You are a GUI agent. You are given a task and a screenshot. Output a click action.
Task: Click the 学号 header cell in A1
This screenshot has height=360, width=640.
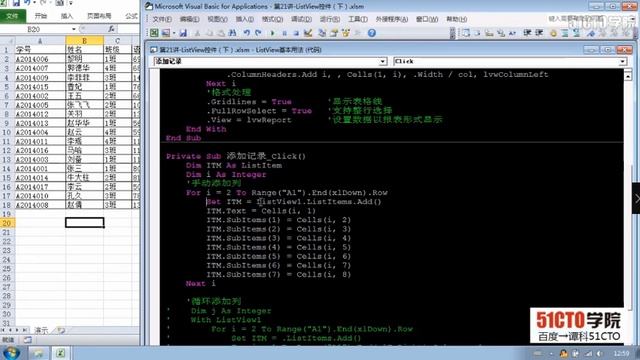[40, 49]
